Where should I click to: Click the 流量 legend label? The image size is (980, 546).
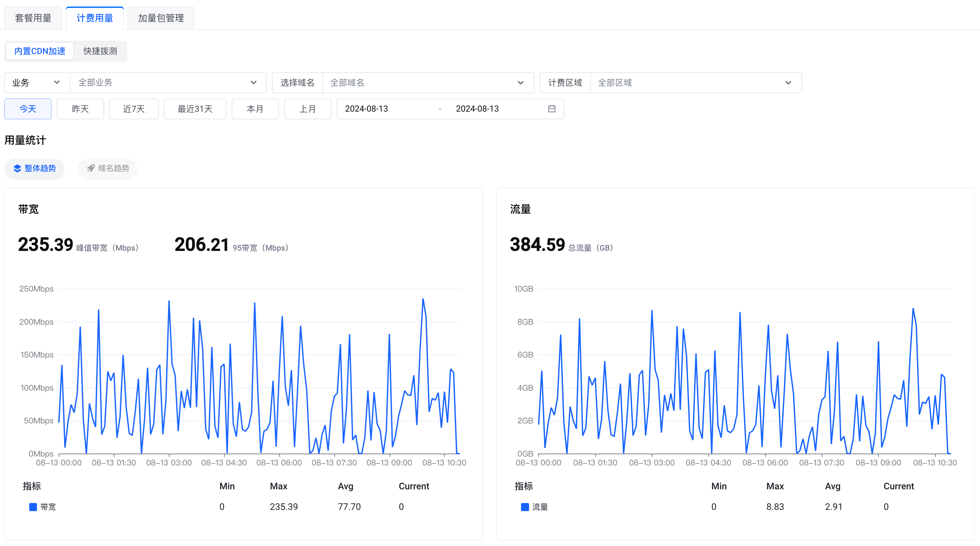tap(540, 507)
